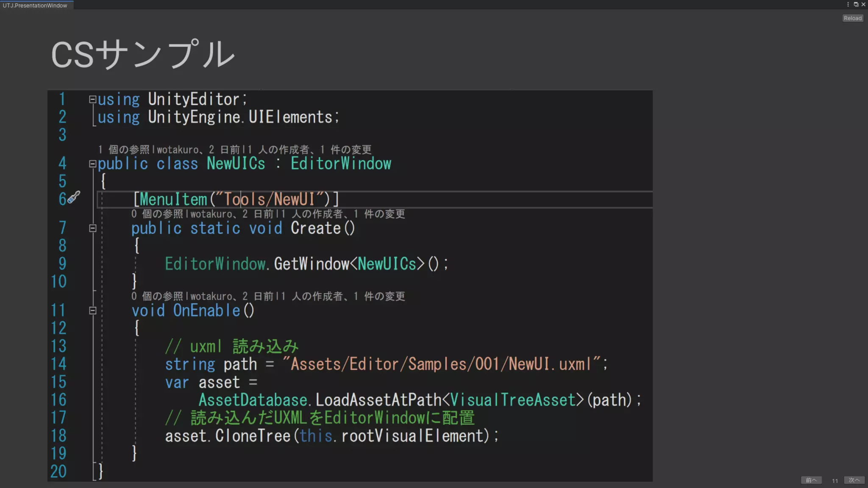The image size is (868, 488).
Task: Click var asset declaration on line 15
Action: point(211,383)
